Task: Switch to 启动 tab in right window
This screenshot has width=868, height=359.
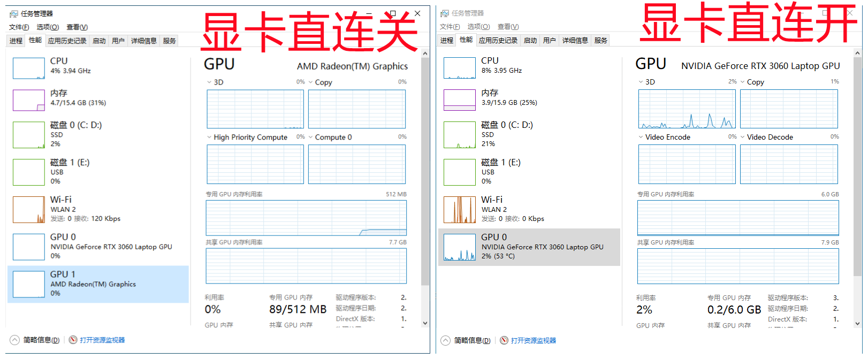Action: (x=530, y=40)
